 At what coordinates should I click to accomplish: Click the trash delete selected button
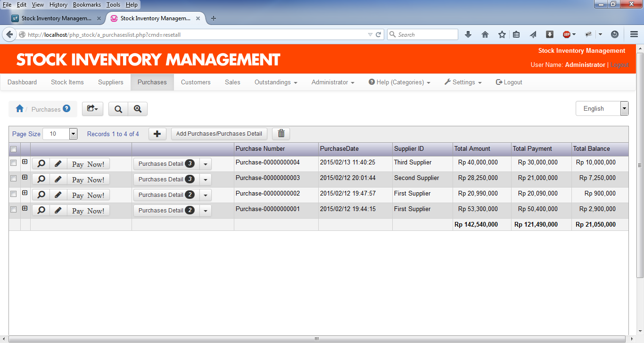281,134
